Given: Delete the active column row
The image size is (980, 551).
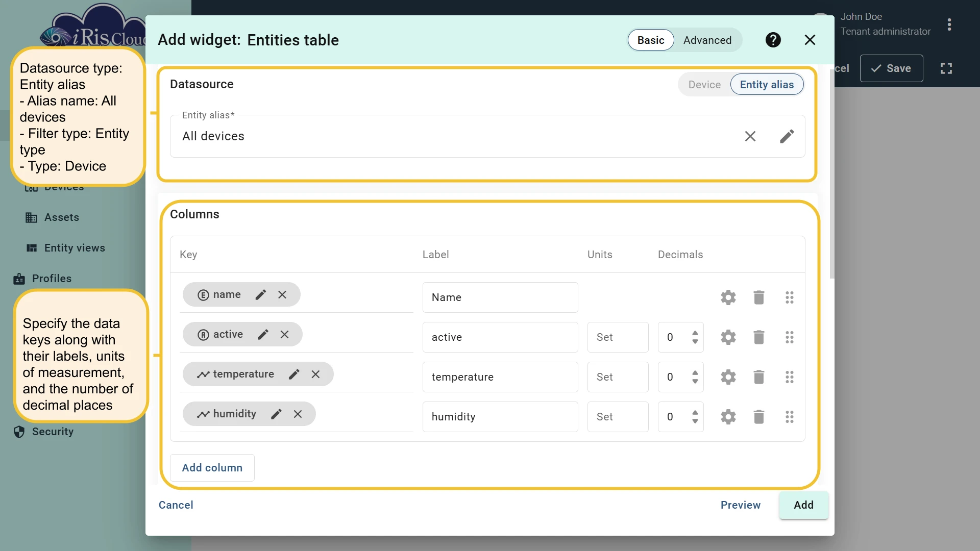Looking at the screenshot, I should click(759, 337).
